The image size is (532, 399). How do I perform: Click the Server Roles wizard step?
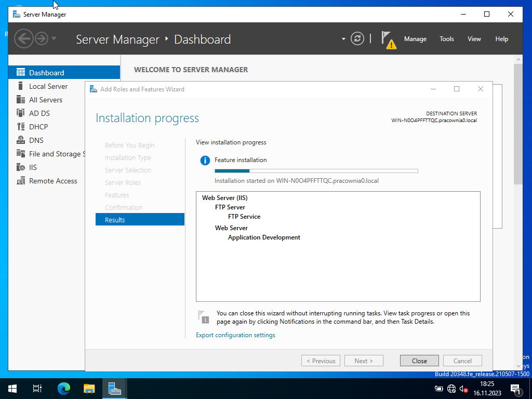click(123, 182)
